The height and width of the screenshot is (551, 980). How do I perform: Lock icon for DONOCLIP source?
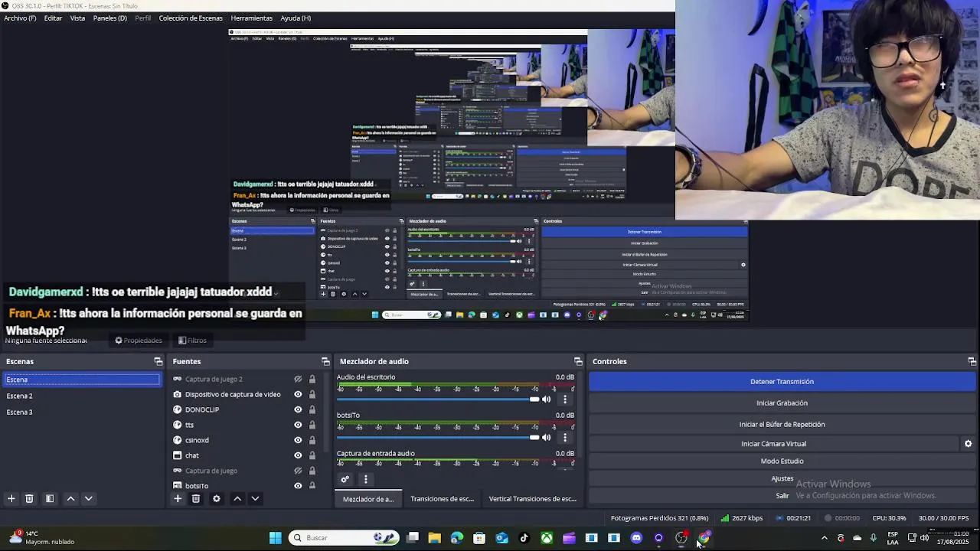click(312, 409)
